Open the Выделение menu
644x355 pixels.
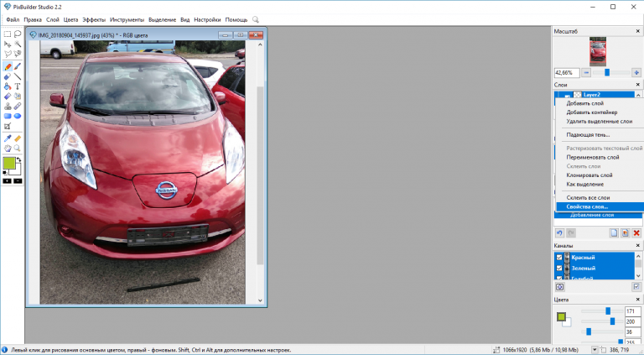[163, 18]
